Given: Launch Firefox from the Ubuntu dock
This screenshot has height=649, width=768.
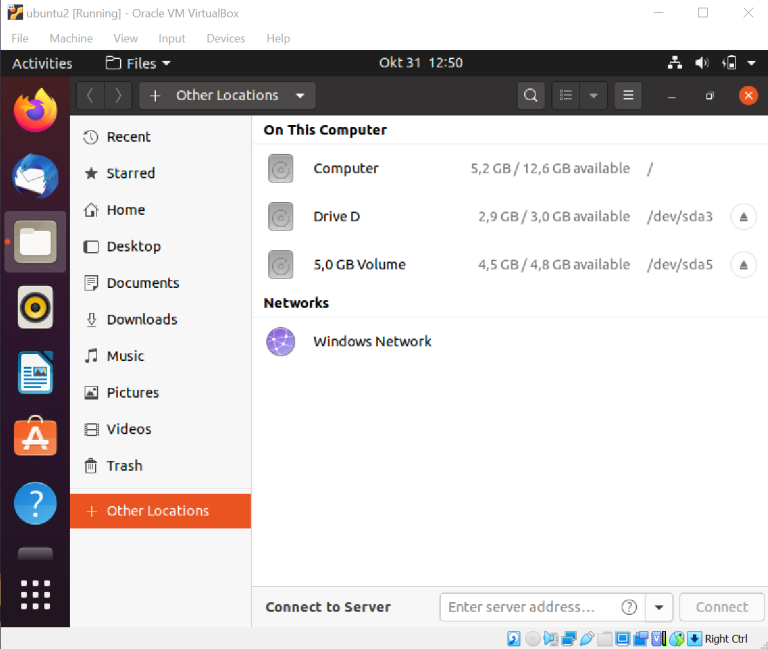Looking at the screenshot, I should (x=36, y=110).
